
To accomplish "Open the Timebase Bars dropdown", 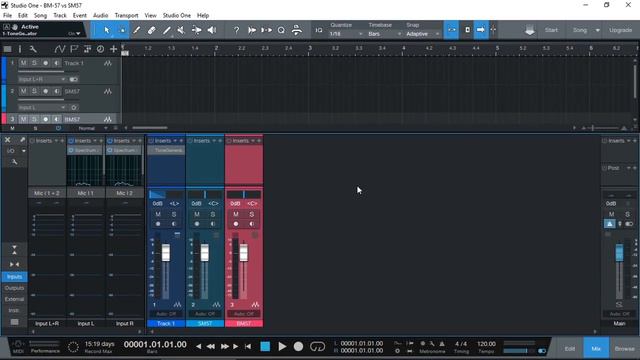I will (384, 34).
